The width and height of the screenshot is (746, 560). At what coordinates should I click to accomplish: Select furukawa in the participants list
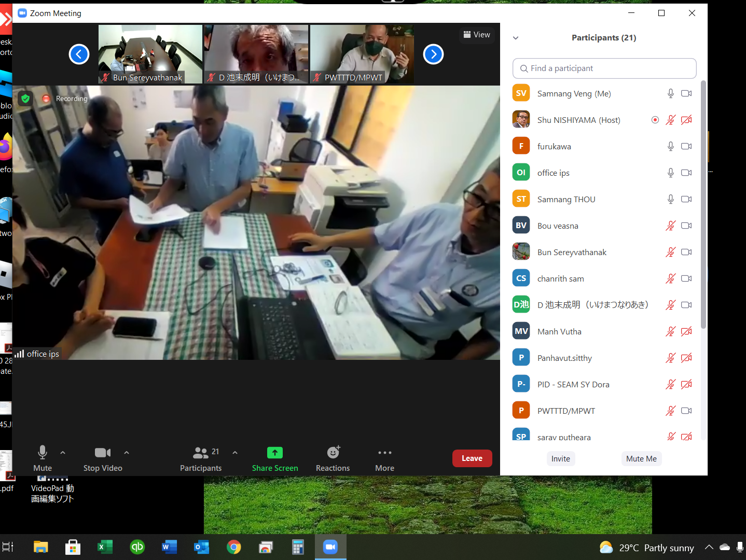pos(554,146)
